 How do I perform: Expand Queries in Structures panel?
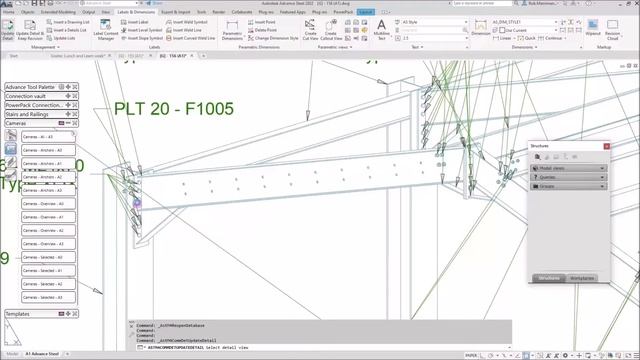568,177
